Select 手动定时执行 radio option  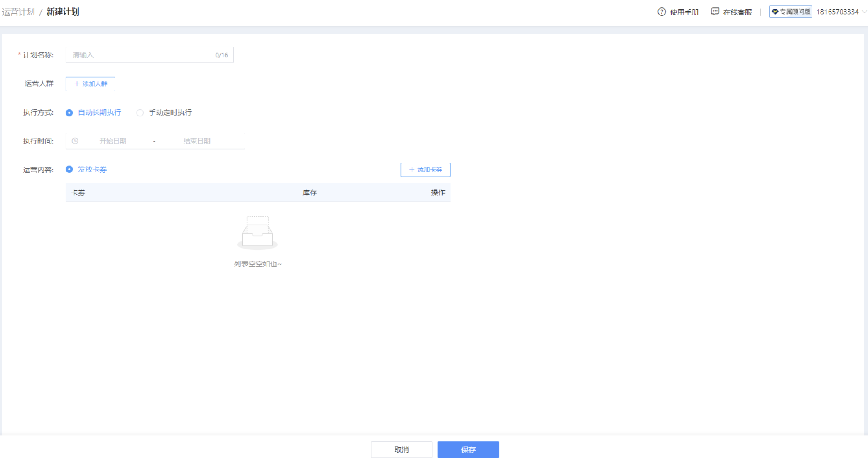click(x=140, y=113)
